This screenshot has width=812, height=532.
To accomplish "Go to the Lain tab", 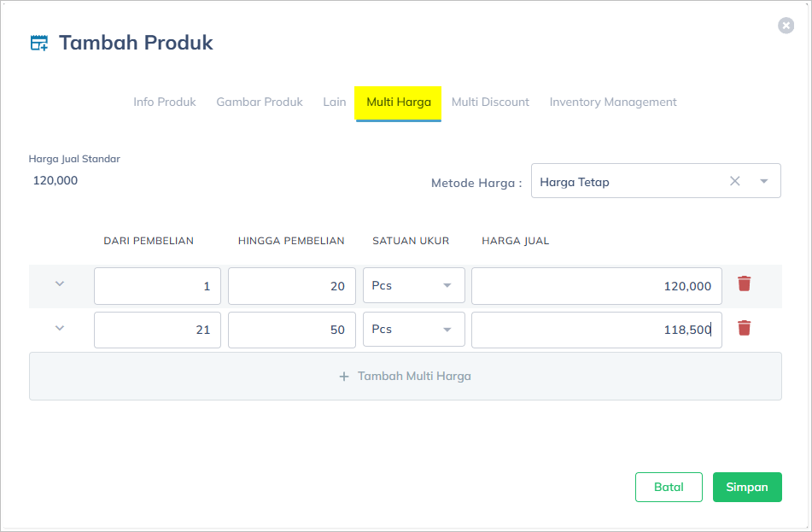I will click(334, 102).
